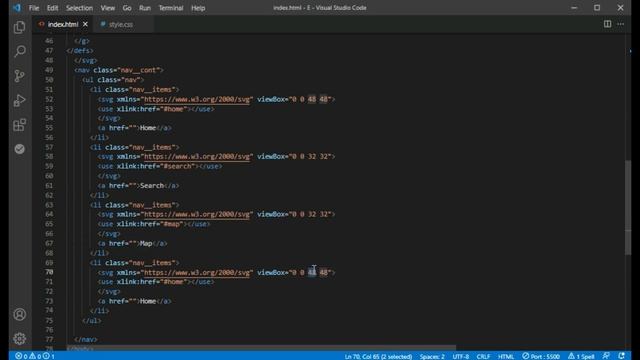Click the horizontal editor scrollbar
Image resolution: width=640 pixels, height=360 pixels.
pos(261,348)
